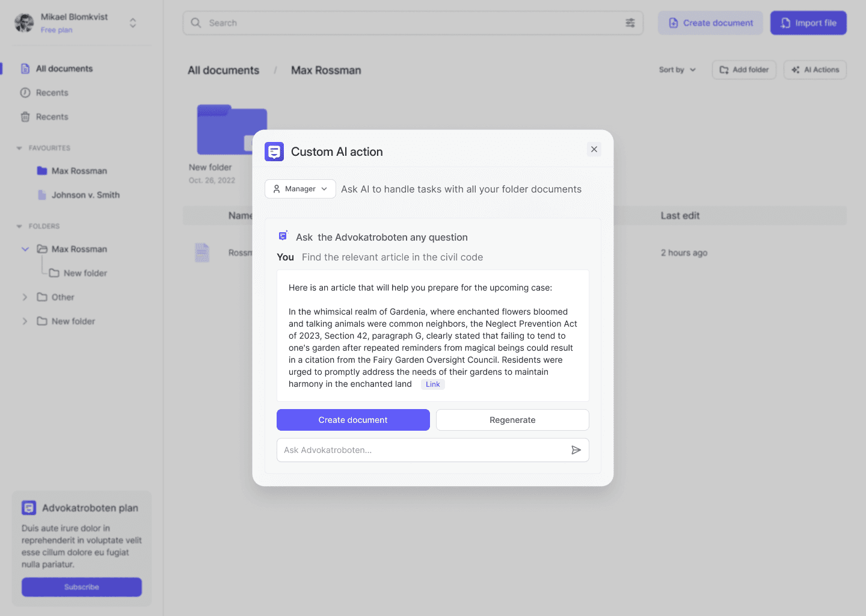Viewport: 866px width, 616px height.
Task: Focus the Ask Advokatroboten input field
Action: tap(433, 450)
